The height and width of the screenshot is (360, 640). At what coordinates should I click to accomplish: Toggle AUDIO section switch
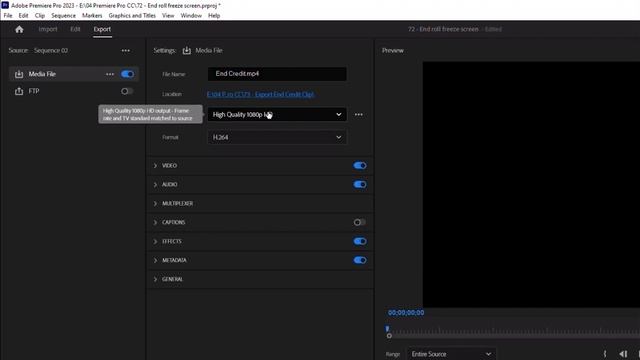[360, 184]
